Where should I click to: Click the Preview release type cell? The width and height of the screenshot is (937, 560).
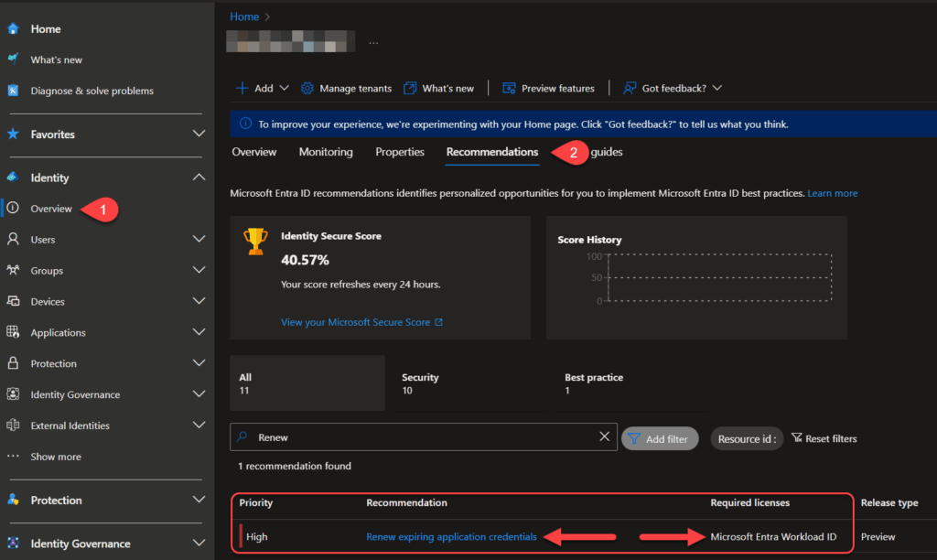click(x=878, y=537)
